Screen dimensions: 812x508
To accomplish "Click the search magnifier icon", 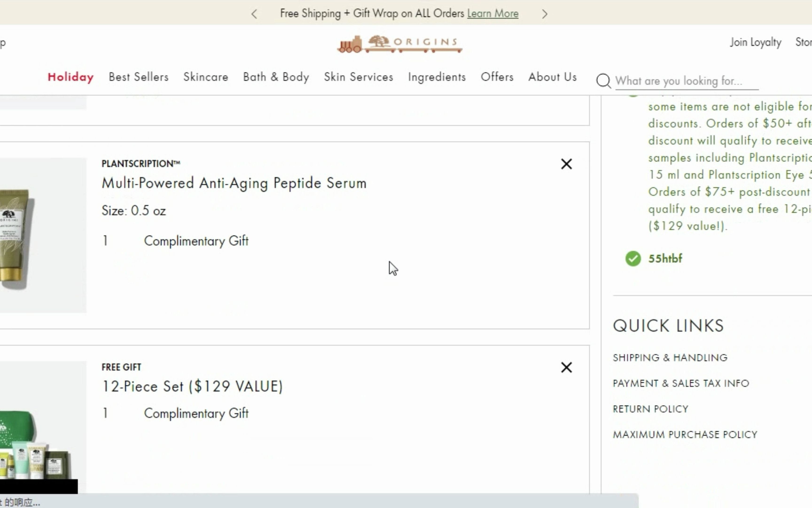I will 604,81.
